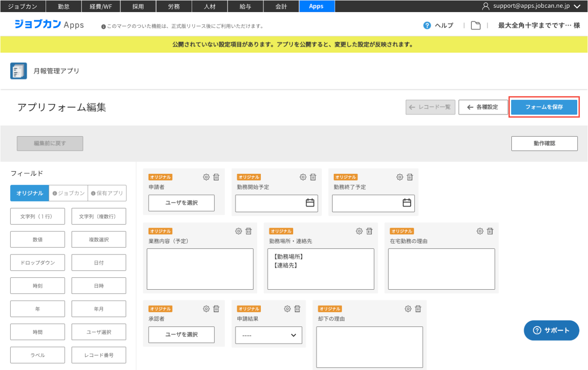The height and width of the screenshot is (370, 588).
Task: Delete the 勤務開始予定 field with trash icon
Action: tap(313, 177)
